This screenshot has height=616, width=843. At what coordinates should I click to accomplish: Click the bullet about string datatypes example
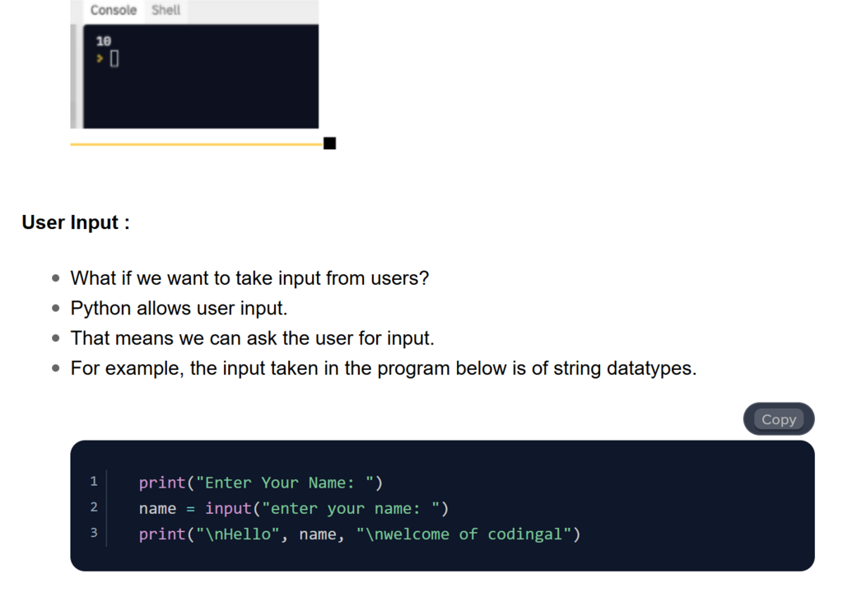click(383, 368)
